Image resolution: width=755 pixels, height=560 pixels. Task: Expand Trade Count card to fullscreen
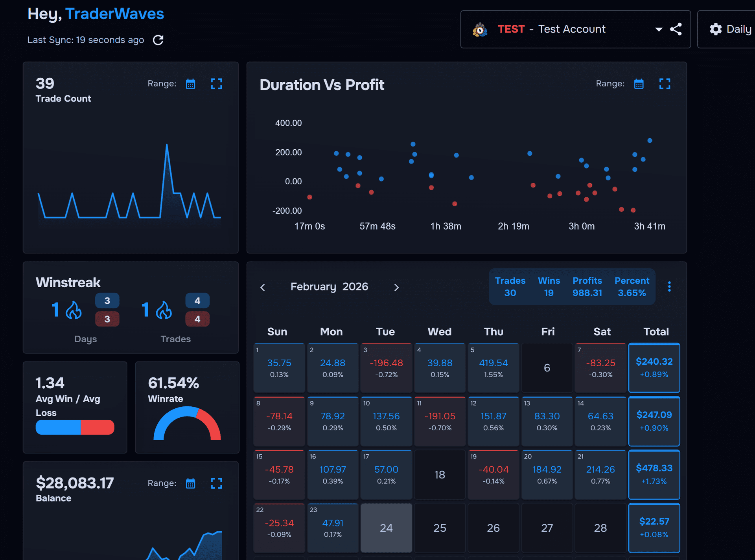coord(216,84)
